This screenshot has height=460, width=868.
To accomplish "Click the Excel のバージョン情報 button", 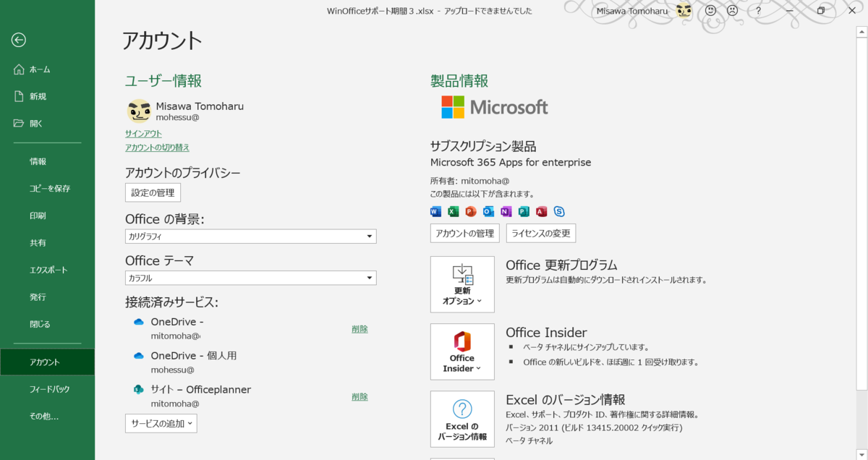I will click(x=462, y=419).
